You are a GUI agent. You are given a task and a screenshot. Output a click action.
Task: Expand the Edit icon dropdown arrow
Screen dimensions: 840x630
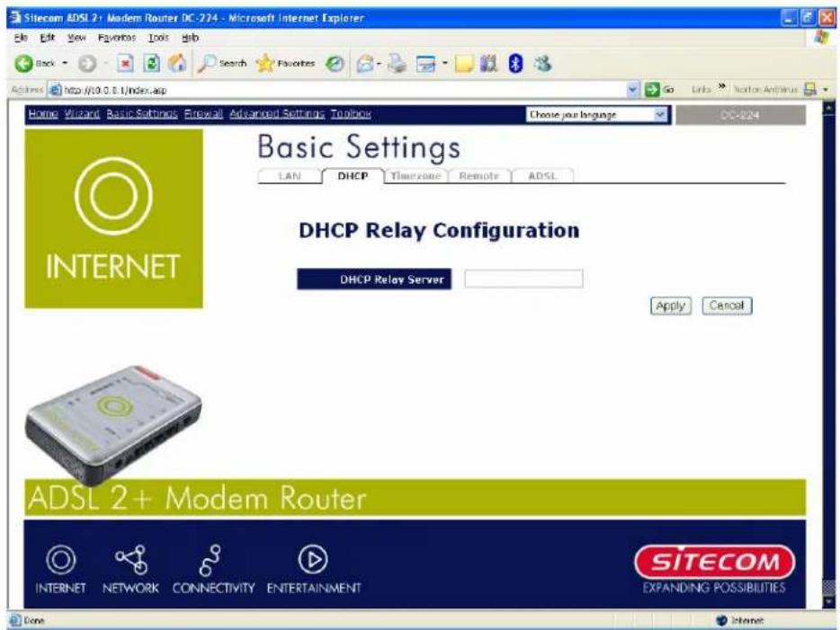click(x=444, y=64)
